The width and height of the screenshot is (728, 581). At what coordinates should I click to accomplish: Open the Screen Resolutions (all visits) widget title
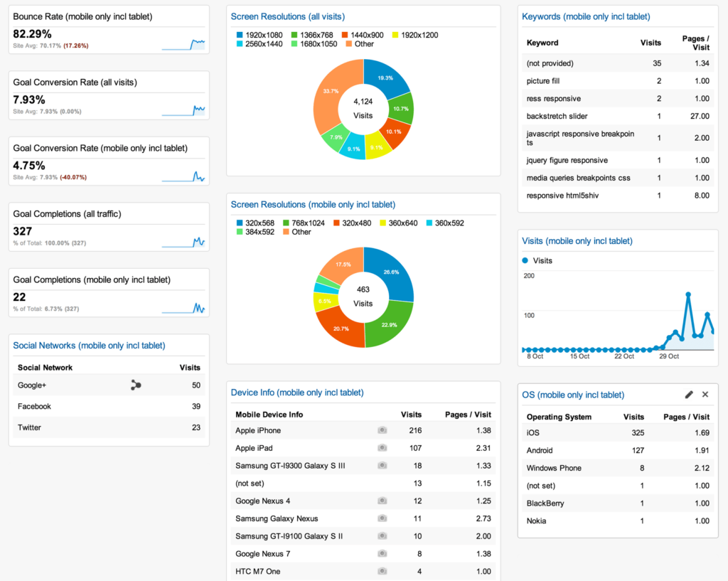pyautogui.click(x=288, y=17)
